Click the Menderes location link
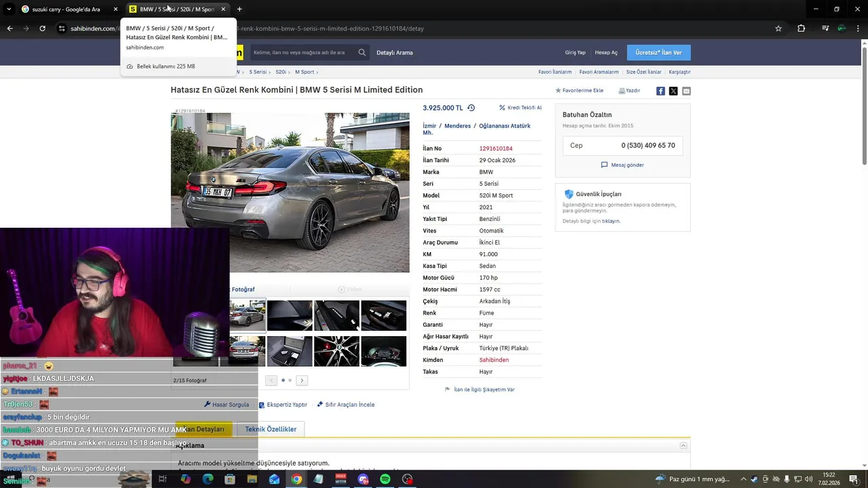 [458, 126]
